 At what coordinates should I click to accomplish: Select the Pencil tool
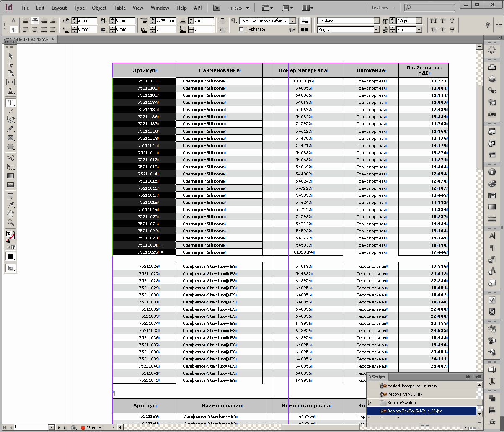10,129
